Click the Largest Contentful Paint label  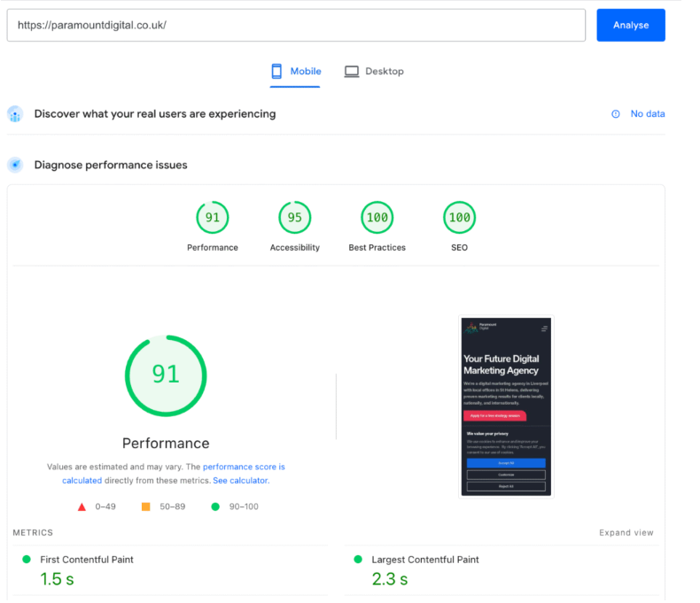[x=425, y=560]
